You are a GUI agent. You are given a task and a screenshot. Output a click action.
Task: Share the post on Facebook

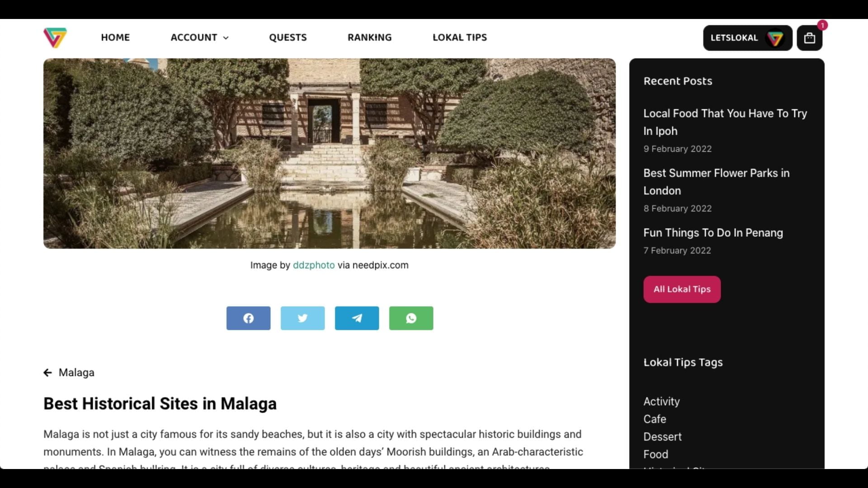[x=248, y=318]
